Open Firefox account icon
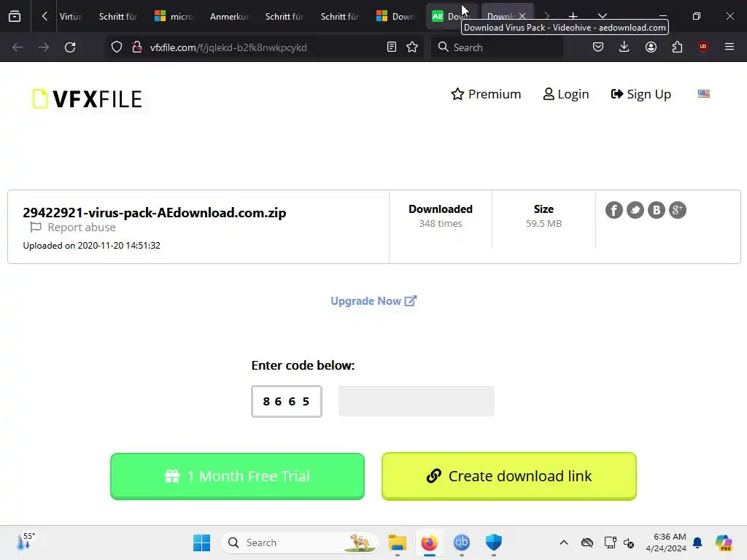This screenshot has width=747, height=560. (651, 47)
